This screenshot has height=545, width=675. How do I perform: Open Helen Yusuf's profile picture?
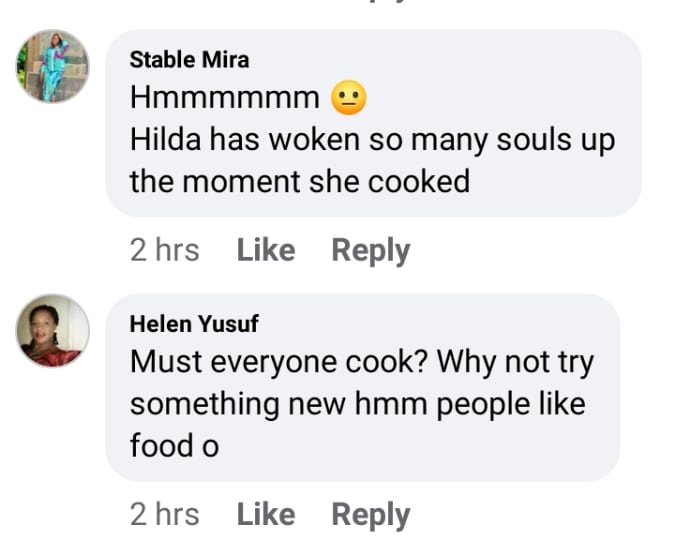(x=53, y=330)
